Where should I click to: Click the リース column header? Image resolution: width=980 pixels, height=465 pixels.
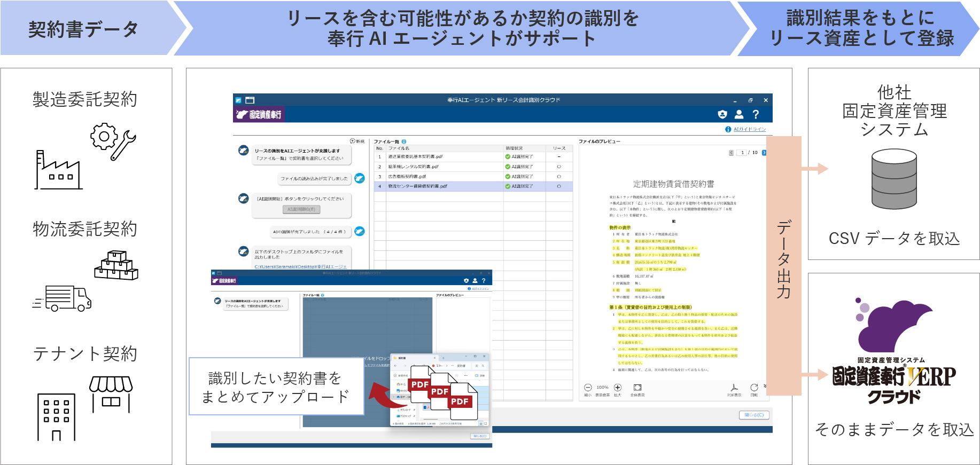(x=559, y=148)
